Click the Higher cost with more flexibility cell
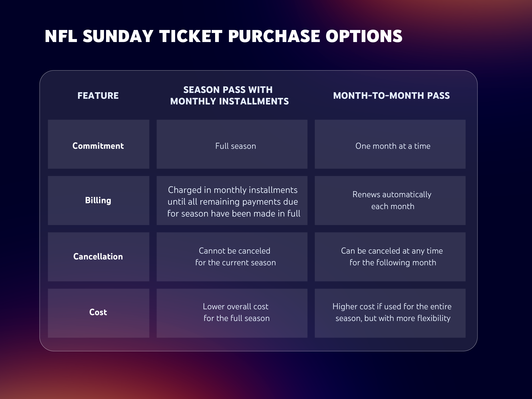Viewport: 532px width, 399px height. [392, 312]
